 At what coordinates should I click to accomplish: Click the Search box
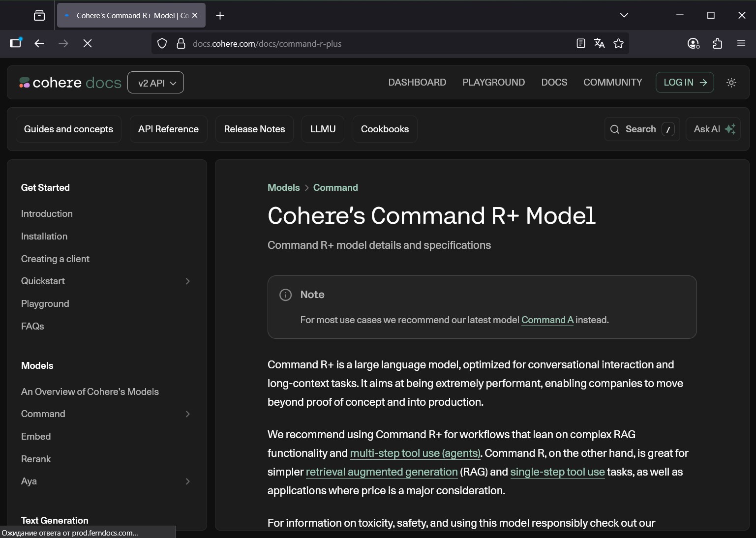tap(642, 129)
